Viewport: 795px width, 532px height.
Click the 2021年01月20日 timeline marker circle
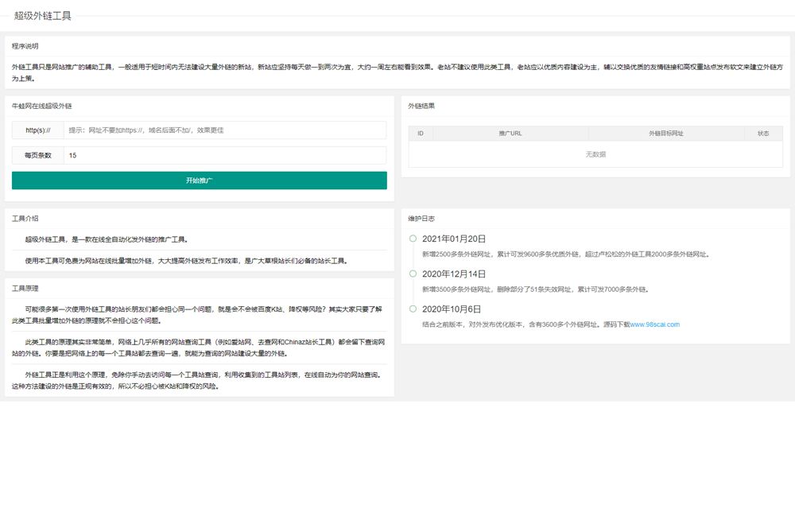(413, 238)
